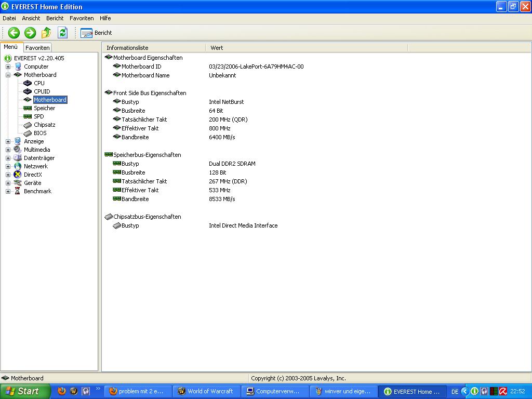Open the Bericht menu in menu bar
This screenshot has height=399, width=532.
pyautogui.click(x=55, y=18)
